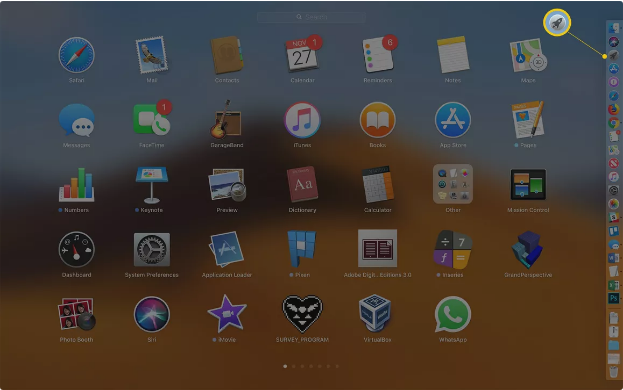Open the iTunes app
The width and height of the screenshot is (623, 390).
pyautogui.click(x=302, y=120)
